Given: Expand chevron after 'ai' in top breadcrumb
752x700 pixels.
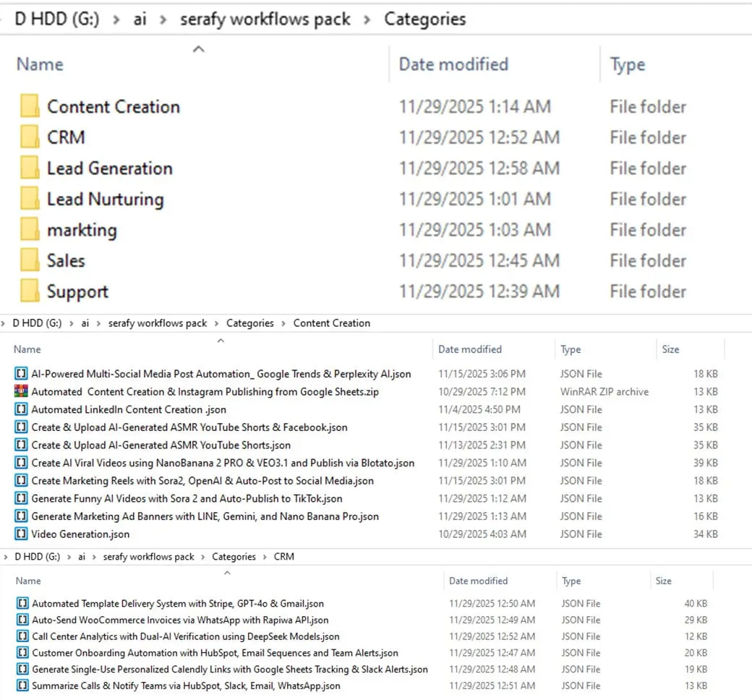Looking at the screenshot, I should [163, 20].
